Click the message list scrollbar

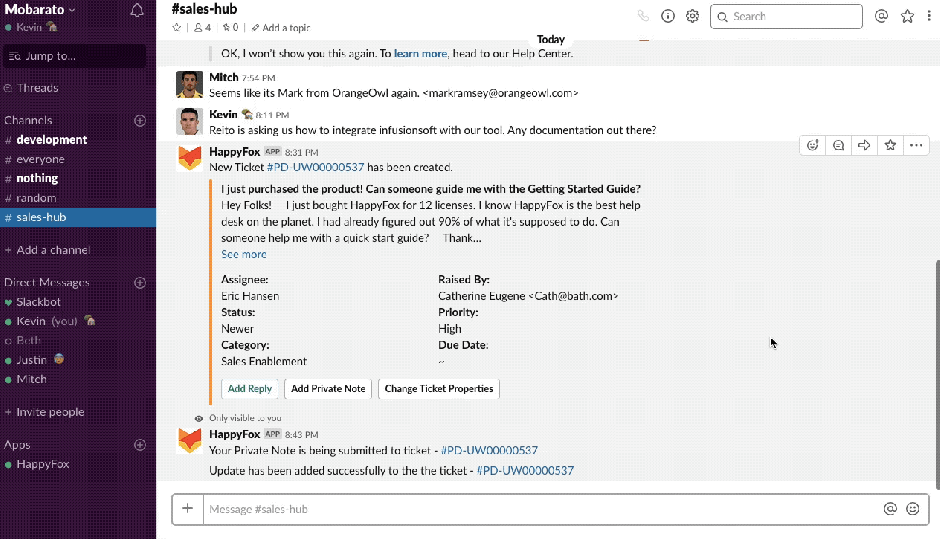(x=937, y=375)
